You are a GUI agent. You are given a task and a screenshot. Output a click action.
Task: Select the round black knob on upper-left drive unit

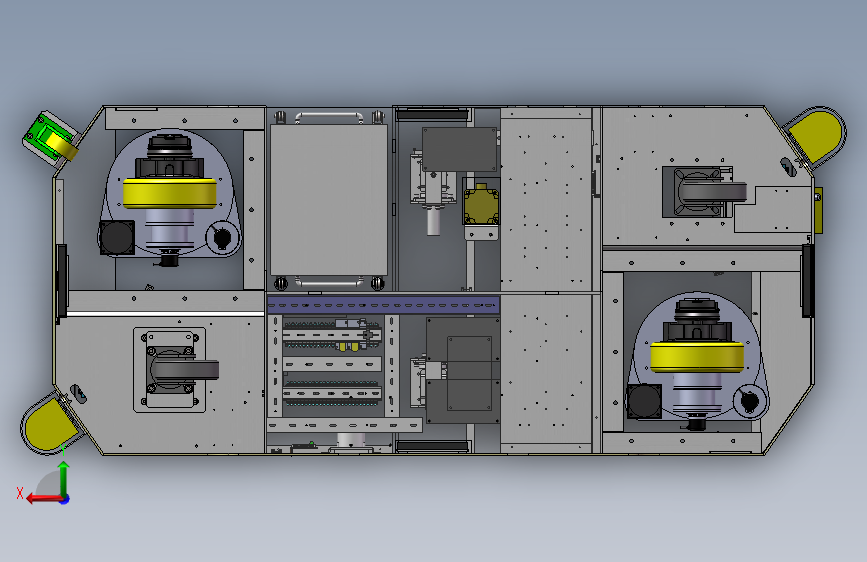223,238
